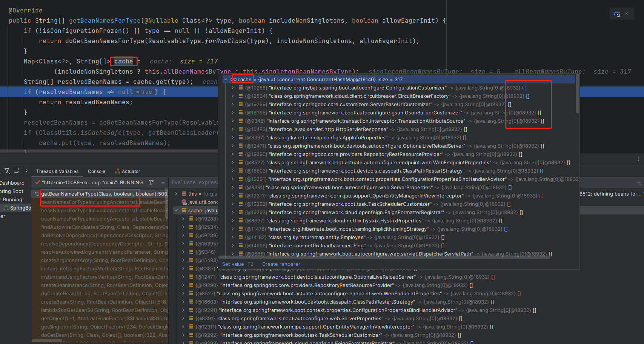Select createBeanInstance stack frame
The width and height of the screenshot is (644, 344).
(105, 285)
